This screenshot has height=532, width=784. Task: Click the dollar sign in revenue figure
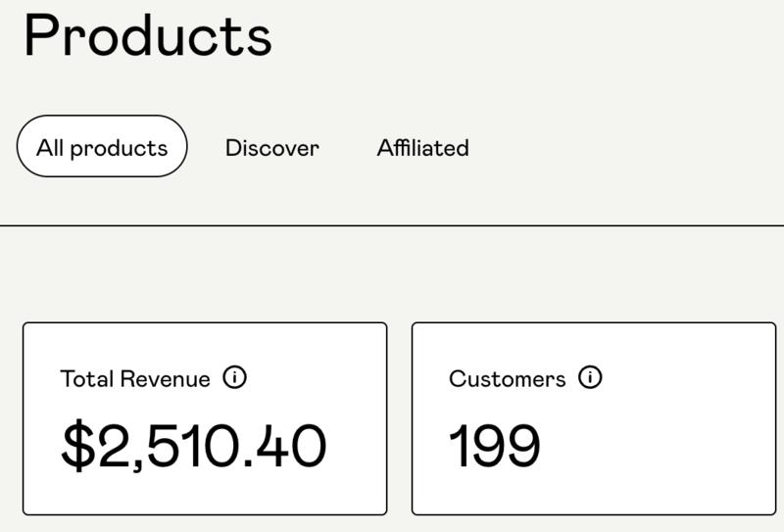[77, 446]
